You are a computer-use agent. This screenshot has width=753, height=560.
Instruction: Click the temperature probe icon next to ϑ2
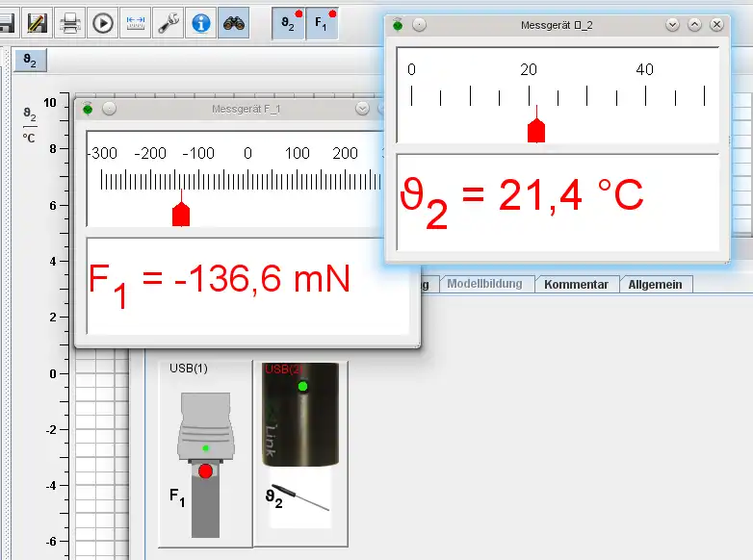301,496
